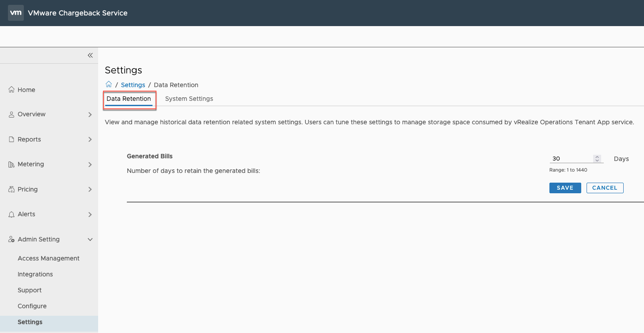The height and width of the screenshot is (333, 644).
Task: Click the Home house icon in sidebar
Action: (x=11, y=90)
